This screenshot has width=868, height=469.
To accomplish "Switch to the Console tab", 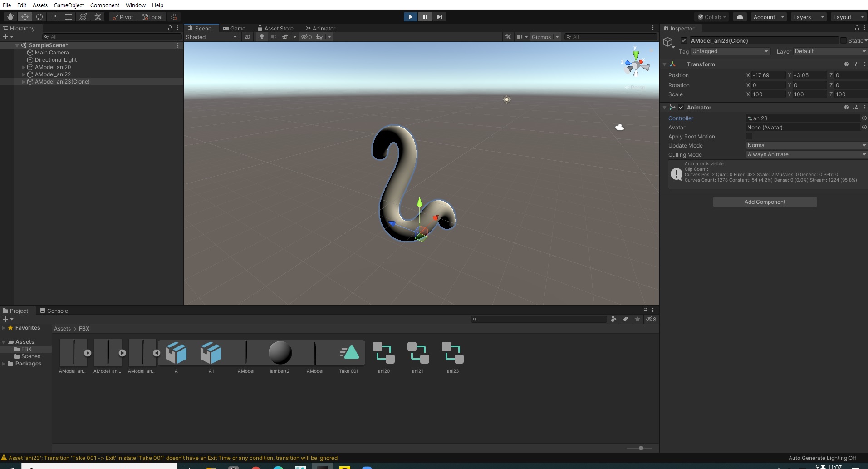I will coord(54,311).
